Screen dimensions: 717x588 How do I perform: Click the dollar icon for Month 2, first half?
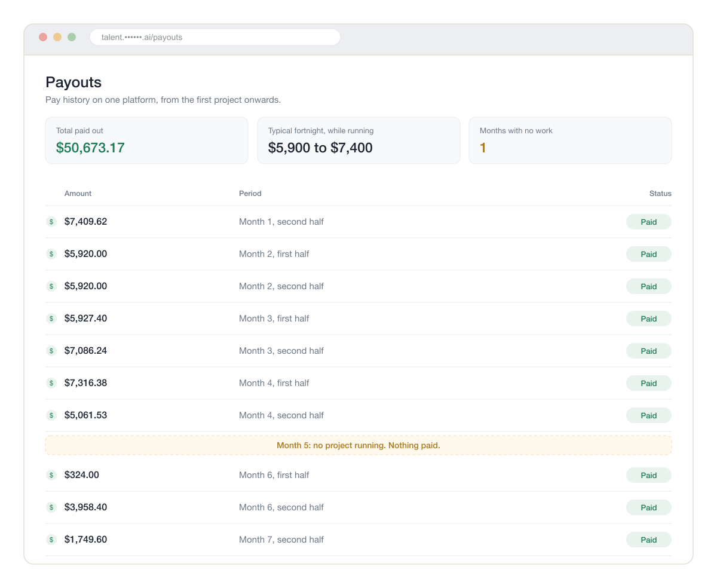(x=51, y=254)
